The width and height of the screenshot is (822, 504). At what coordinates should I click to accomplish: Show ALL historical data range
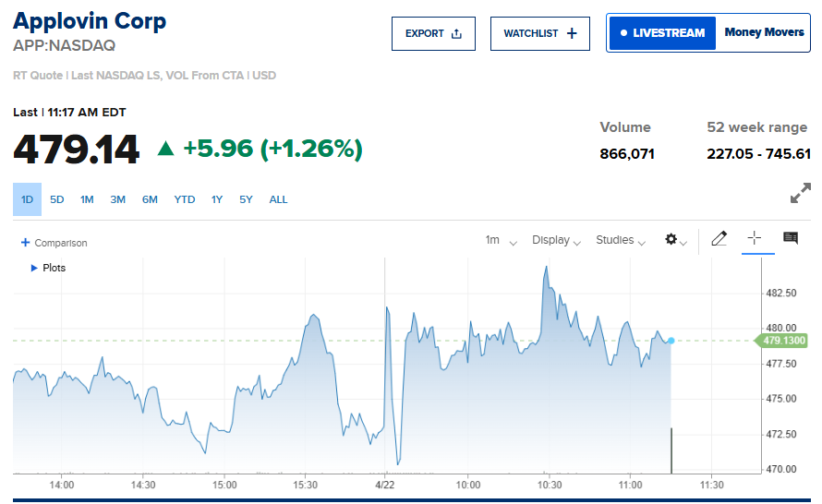278,199
